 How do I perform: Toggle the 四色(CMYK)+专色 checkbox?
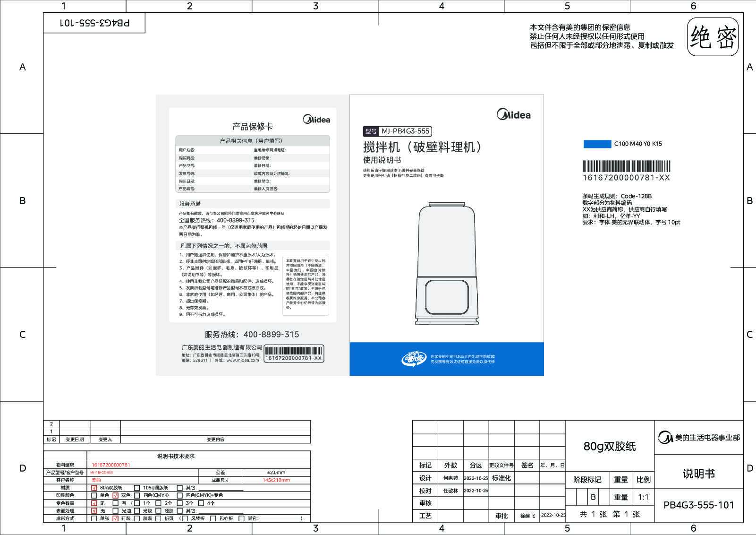179,495
